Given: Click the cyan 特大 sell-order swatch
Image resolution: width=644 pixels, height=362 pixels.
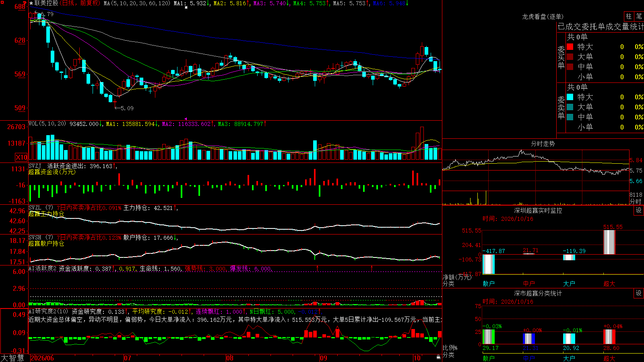Looking at the screenshot, I should click(570, 97).
